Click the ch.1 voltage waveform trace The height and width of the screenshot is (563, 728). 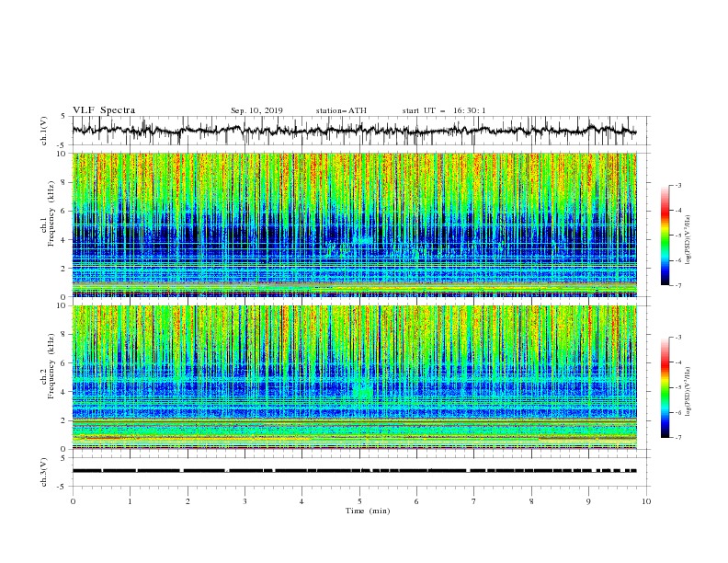pyautogui.click(x=354, y=131)
